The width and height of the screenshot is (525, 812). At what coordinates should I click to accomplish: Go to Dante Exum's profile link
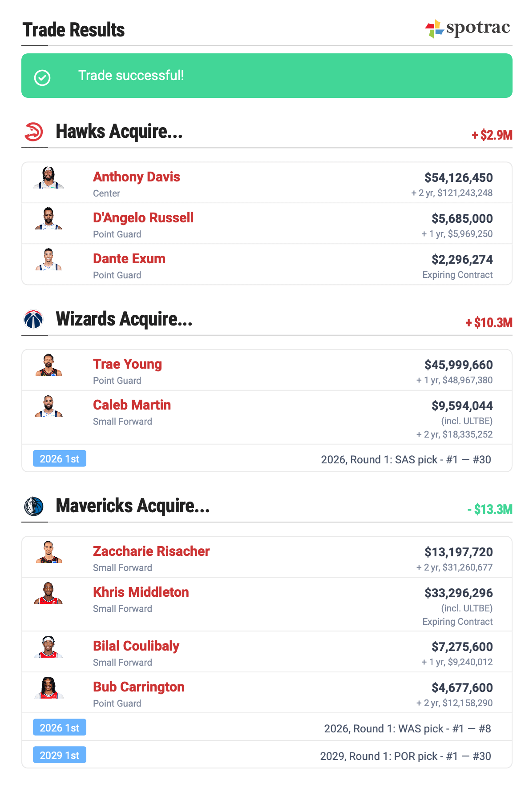click(129, 259)
